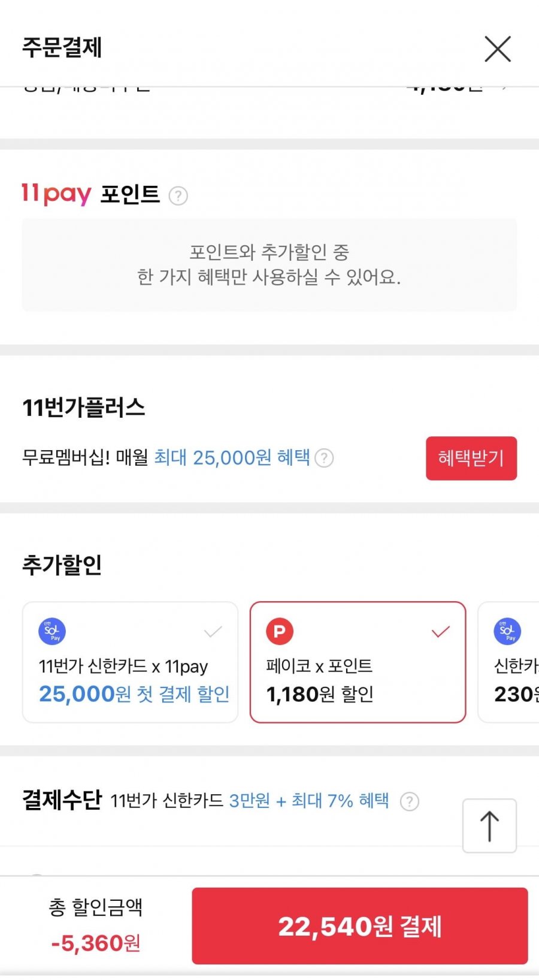Click the SOL Pay icon on the rightmost card
The image size is (539, 980).
pos(507,631)
